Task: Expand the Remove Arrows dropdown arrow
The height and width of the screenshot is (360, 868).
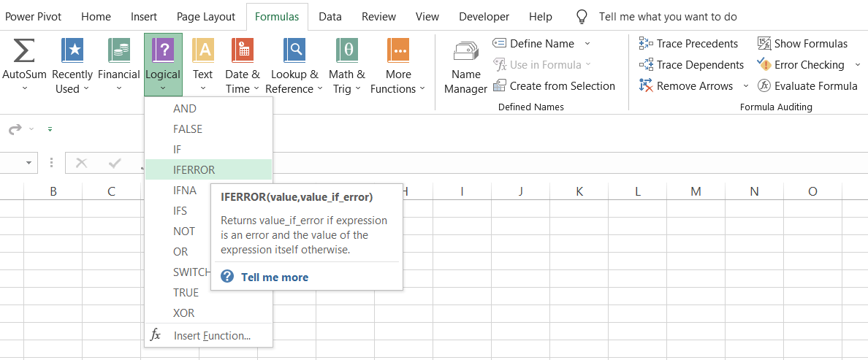Action: pyautogui.click(x=745, y=86)
